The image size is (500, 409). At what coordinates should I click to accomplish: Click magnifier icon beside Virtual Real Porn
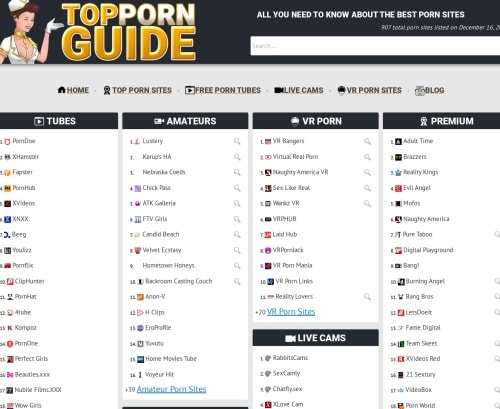coord(367,157)
